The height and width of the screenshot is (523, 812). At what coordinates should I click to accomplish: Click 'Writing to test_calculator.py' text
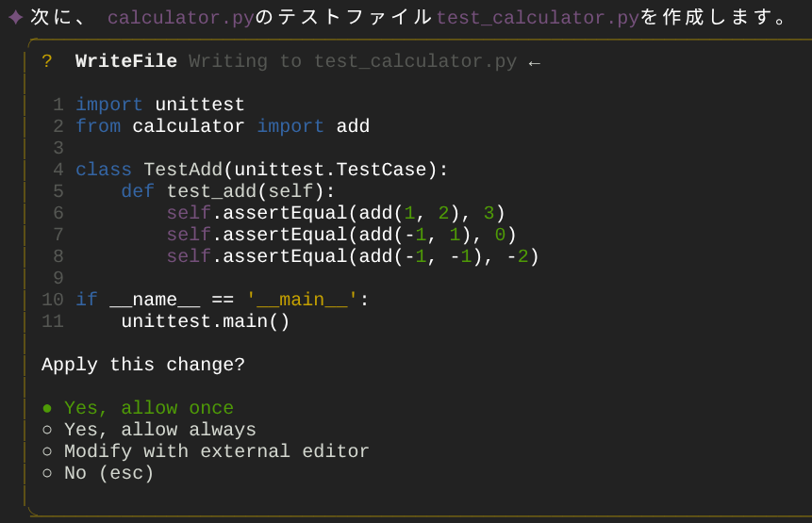coord(353,61)
